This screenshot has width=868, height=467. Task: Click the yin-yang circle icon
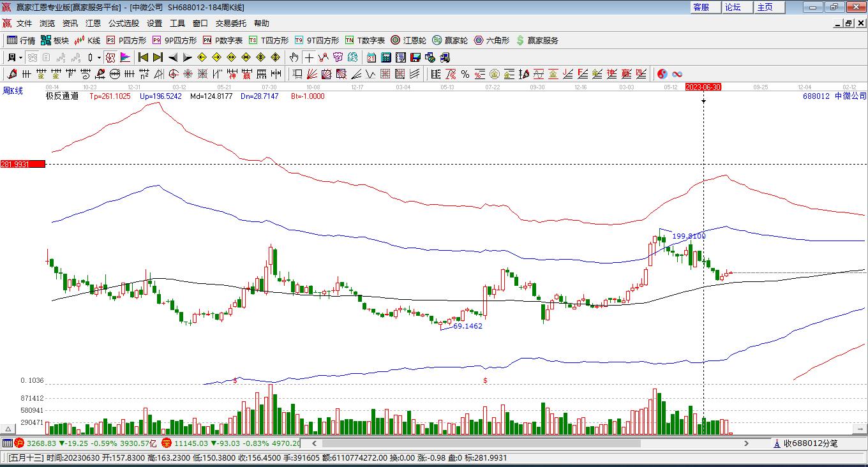pyautogui.click(x=662, y=74)
